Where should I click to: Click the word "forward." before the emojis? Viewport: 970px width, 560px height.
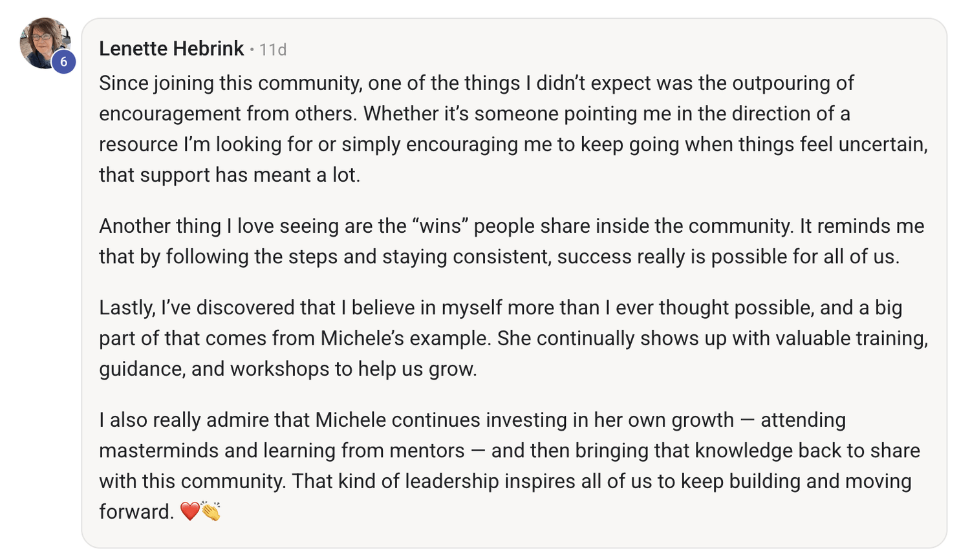click(x=136, y=512)
